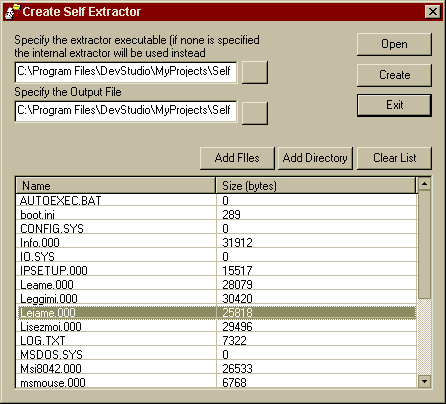Click the browse button beside Output File field
Image resolution: width=446 pixels, height=404 pixels.
click(255, 113)
